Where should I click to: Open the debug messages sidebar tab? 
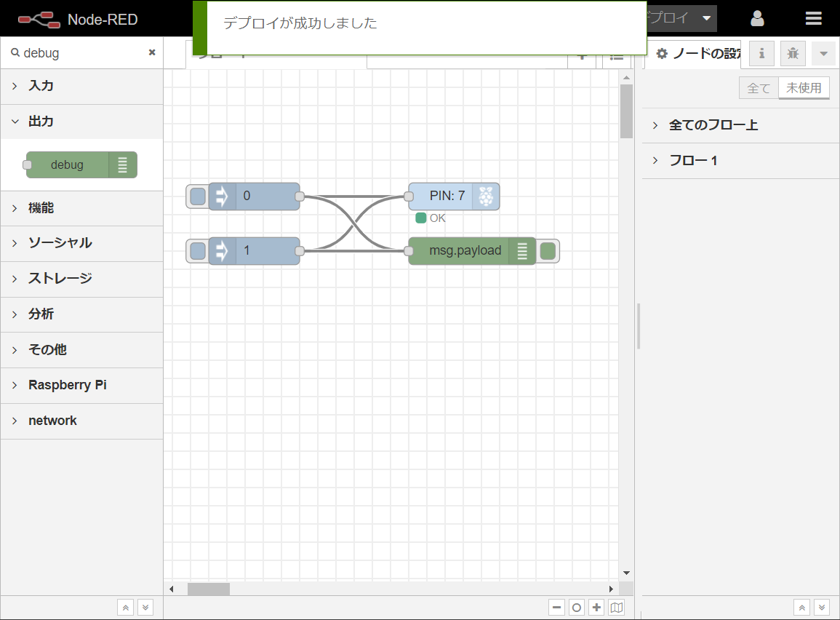point(793,53)
